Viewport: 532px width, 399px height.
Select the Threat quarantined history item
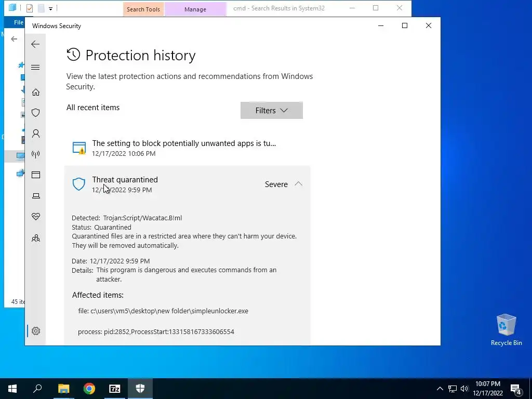click(x=187, y=184)
